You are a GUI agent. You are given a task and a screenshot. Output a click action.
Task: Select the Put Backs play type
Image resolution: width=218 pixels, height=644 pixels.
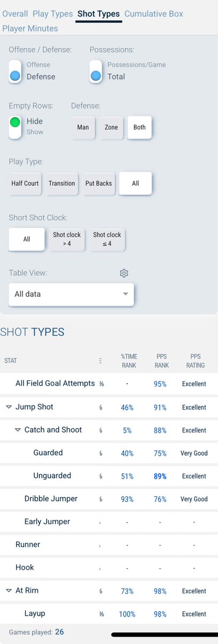tap(99, 184)
